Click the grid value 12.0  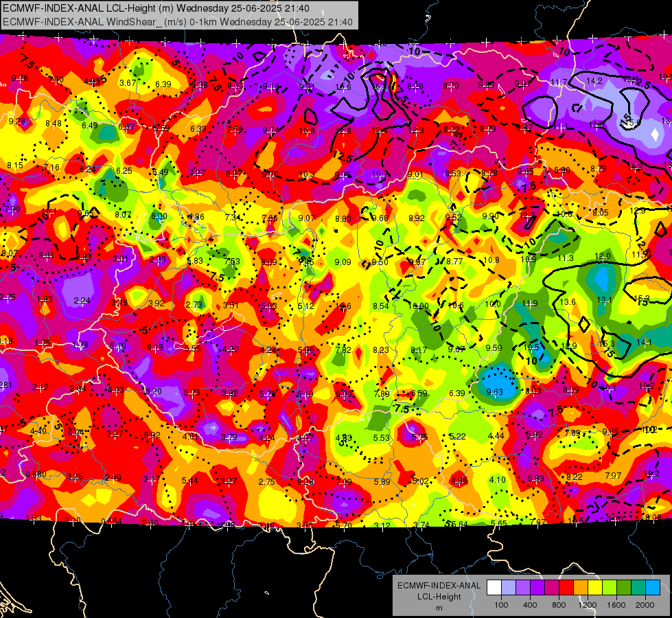[x=602, y=256]
